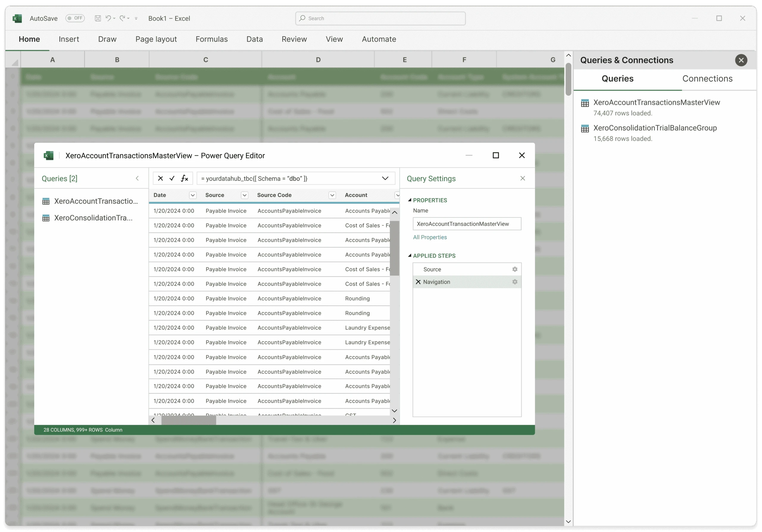Click the query Name input field
Screen dimensions: 762x532
(467, 224)
